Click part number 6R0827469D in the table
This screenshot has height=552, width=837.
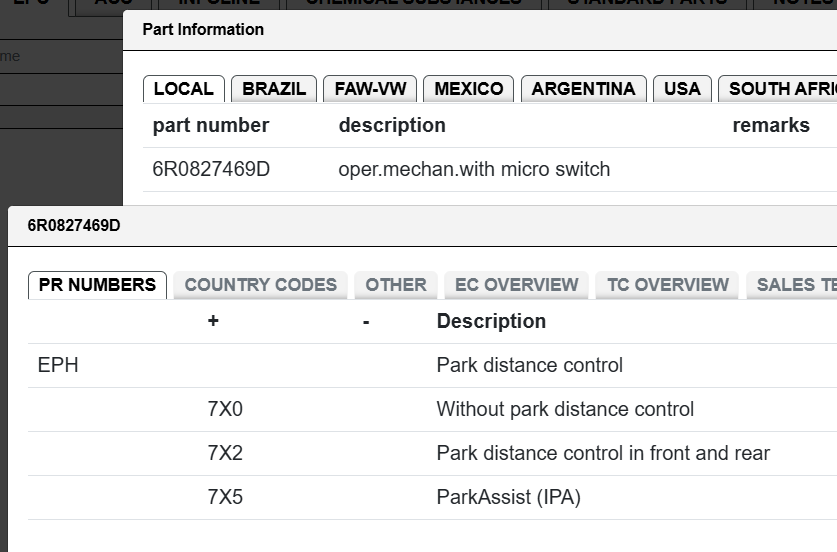point(211,169)
